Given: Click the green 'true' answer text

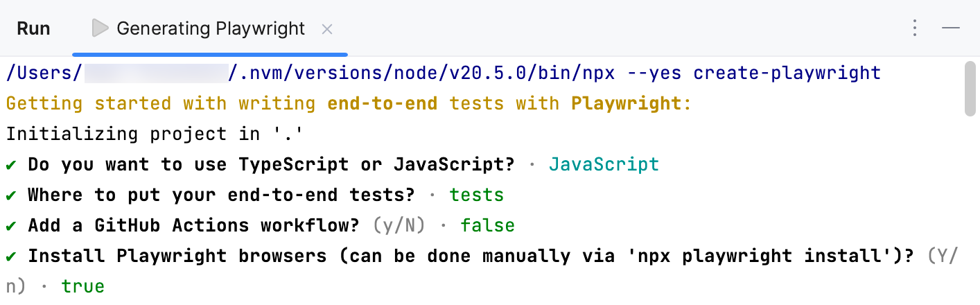Looking at the screenshot, I should pyautogui.click(x=83, y=286).
